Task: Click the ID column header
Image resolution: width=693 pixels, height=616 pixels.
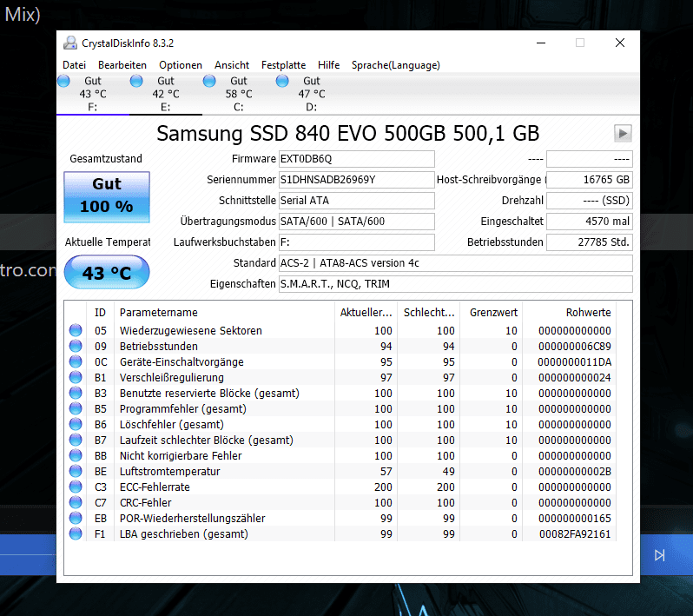Action: (100, 312)
